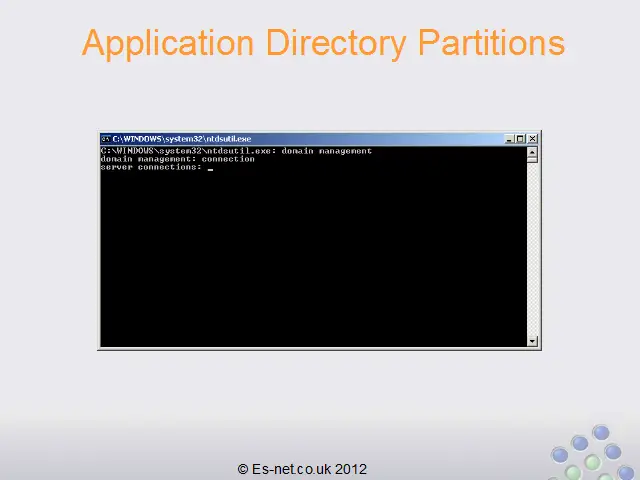Click the Es-net.co.uk 2012 copyright text
Viewport: 640px width, 480px height.
(x=302, y=469)
